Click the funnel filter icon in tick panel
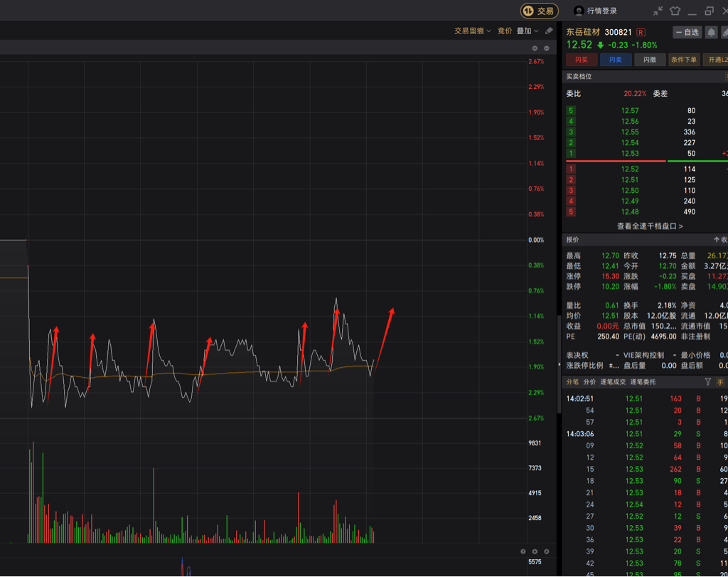 [x=708, y=382]
